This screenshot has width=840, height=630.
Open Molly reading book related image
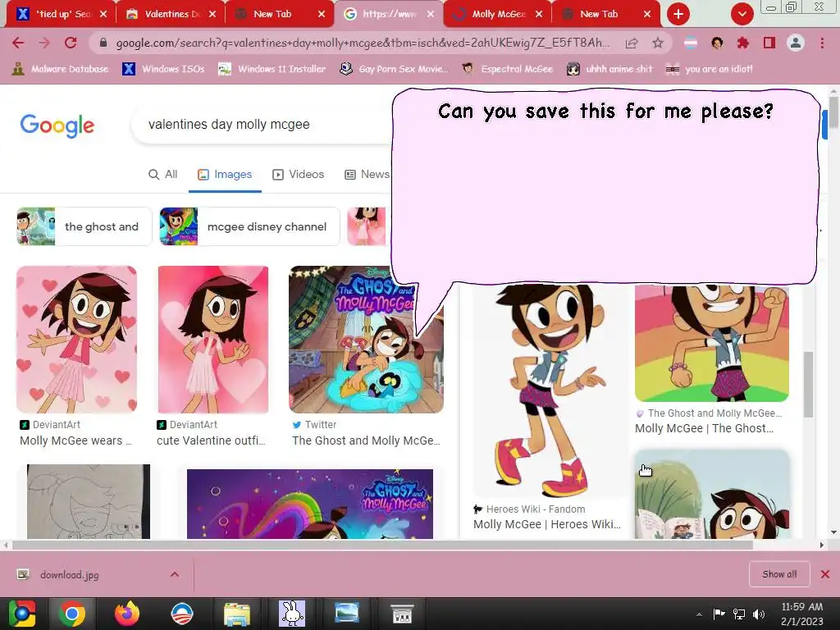coord(711,494)
